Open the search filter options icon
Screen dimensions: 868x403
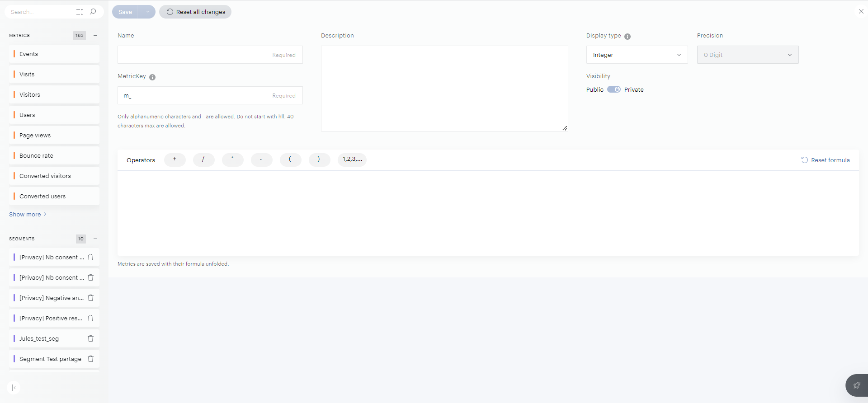tap(80, 12)
